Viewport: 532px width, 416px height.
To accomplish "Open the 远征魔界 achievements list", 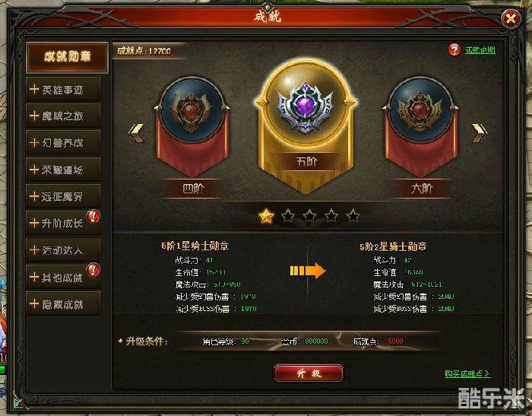I will coord(63,196).
